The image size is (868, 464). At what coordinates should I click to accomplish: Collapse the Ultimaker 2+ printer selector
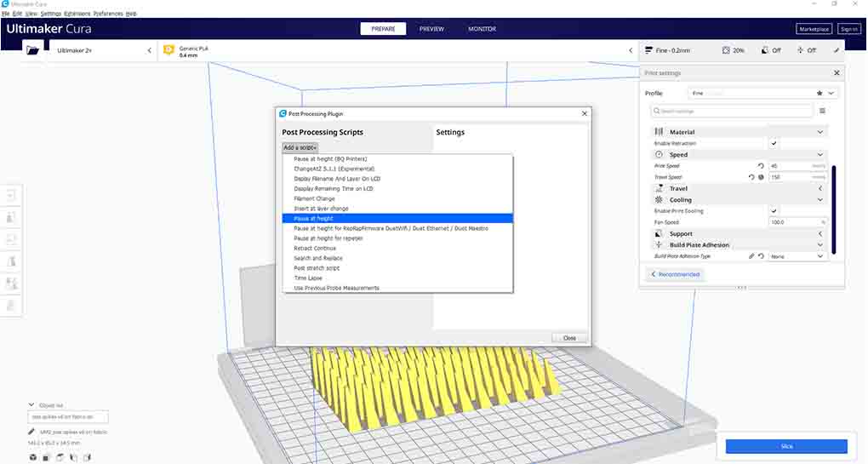coord(149,50)
